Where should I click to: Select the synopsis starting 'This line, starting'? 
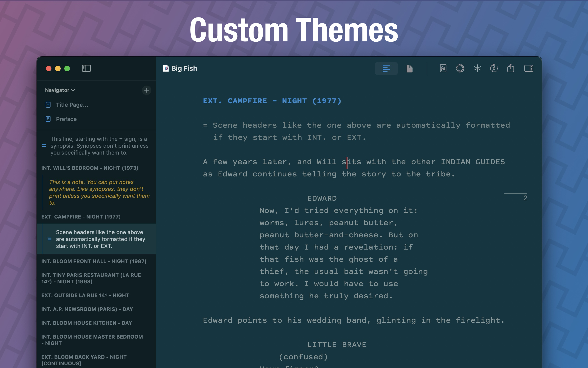(x=100, y=146)
